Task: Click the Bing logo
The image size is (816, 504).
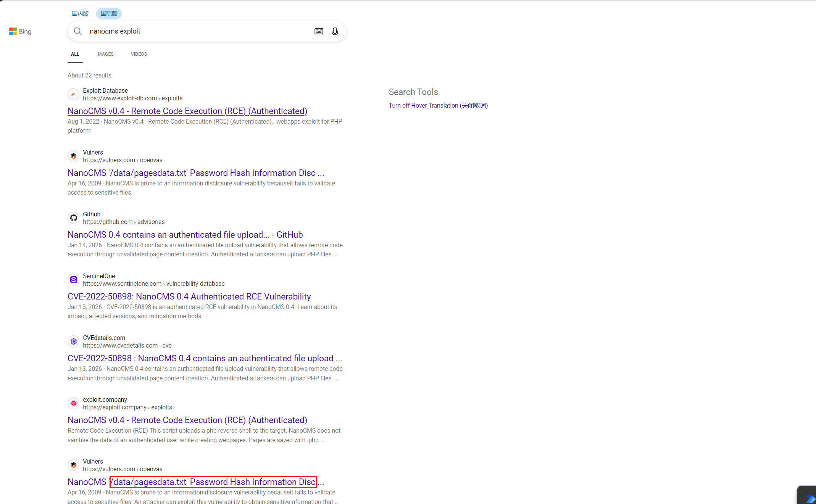Action: coord(20,31)
